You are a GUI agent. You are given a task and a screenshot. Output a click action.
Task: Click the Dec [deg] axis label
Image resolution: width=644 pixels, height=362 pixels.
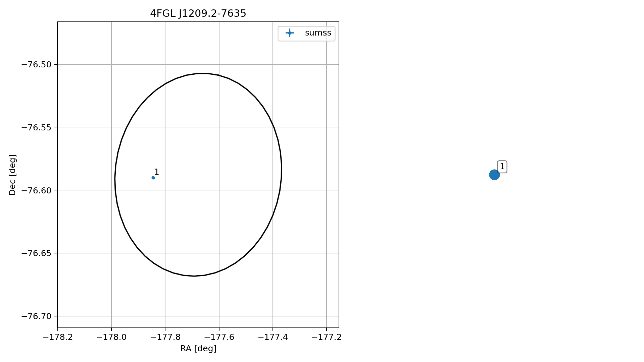12,175
